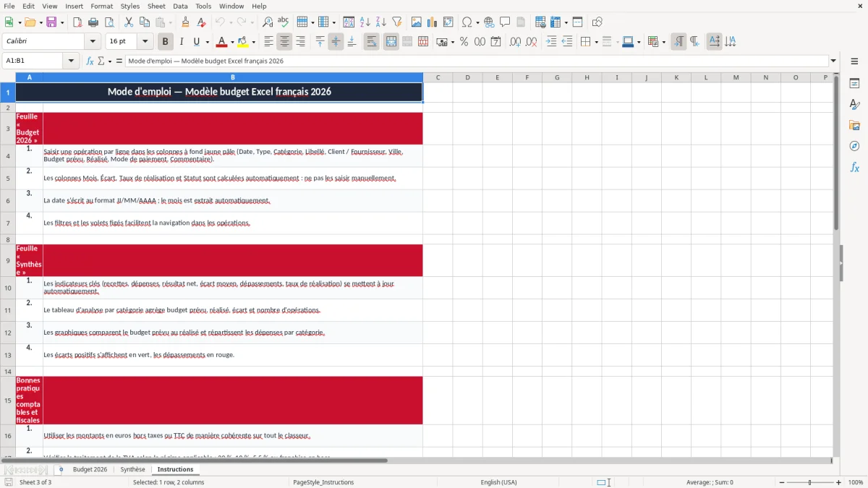Format as percent
The image size is (868, 488).
464,42
